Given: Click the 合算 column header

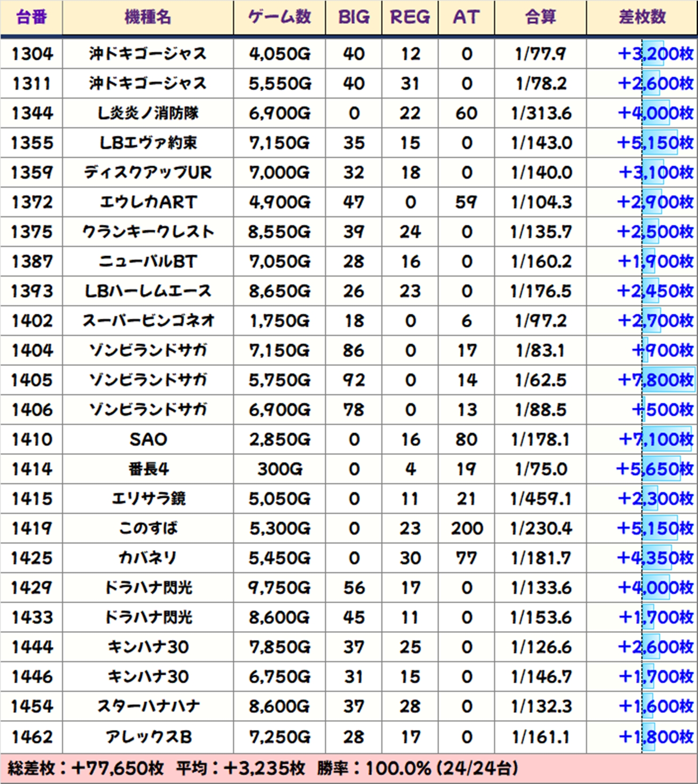Looking at the screenshot, I should click(541, 17).
